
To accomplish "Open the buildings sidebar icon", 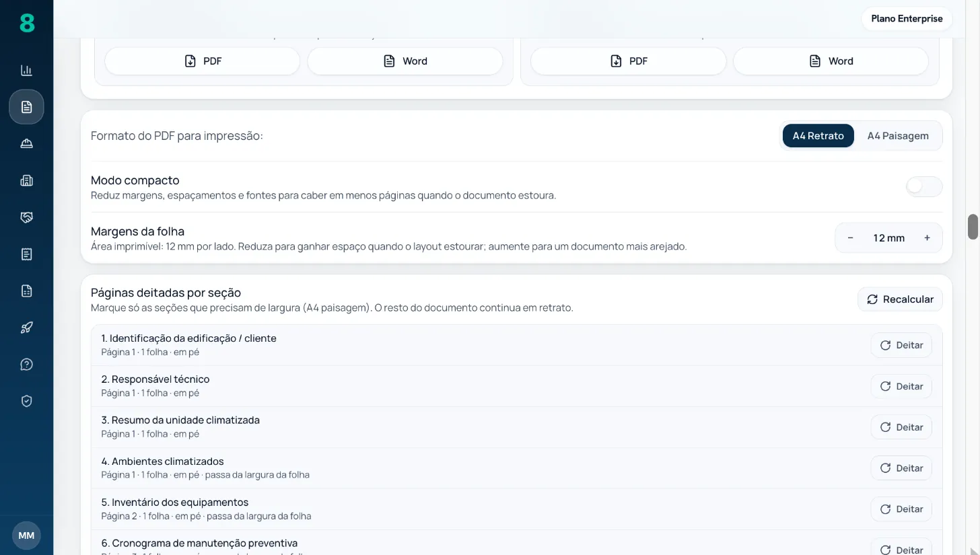I will click(x=26, y=180).
